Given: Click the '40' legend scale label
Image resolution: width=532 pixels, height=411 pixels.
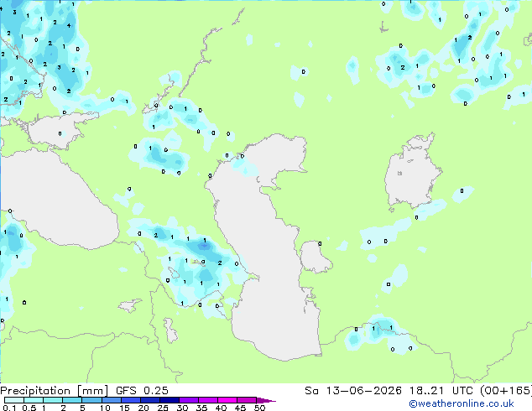Looking at the screenshot, I should (x=221, y=408).
